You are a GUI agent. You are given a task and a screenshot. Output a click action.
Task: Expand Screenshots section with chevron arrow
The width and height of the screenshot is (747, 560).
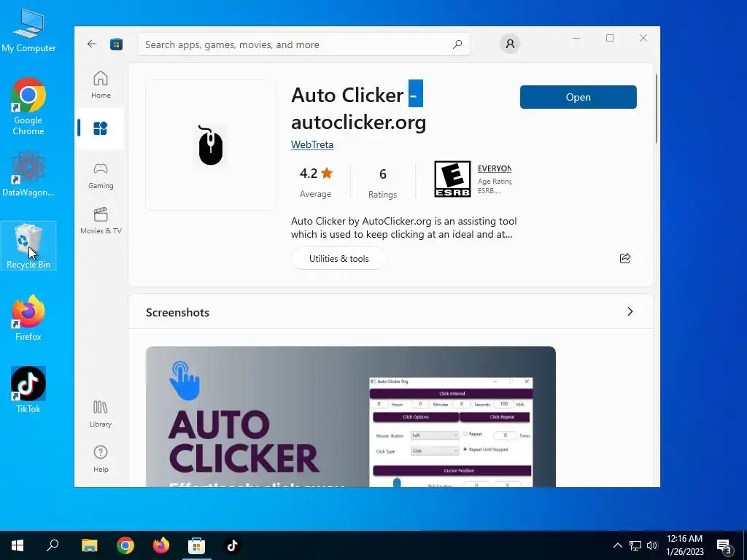tap(630, 311)
